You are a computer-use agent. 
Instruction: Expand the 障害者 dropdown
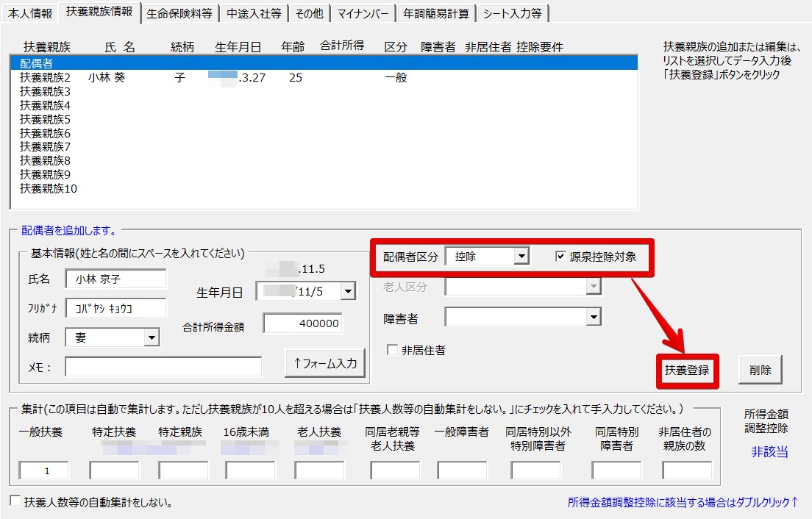point(593,317)
